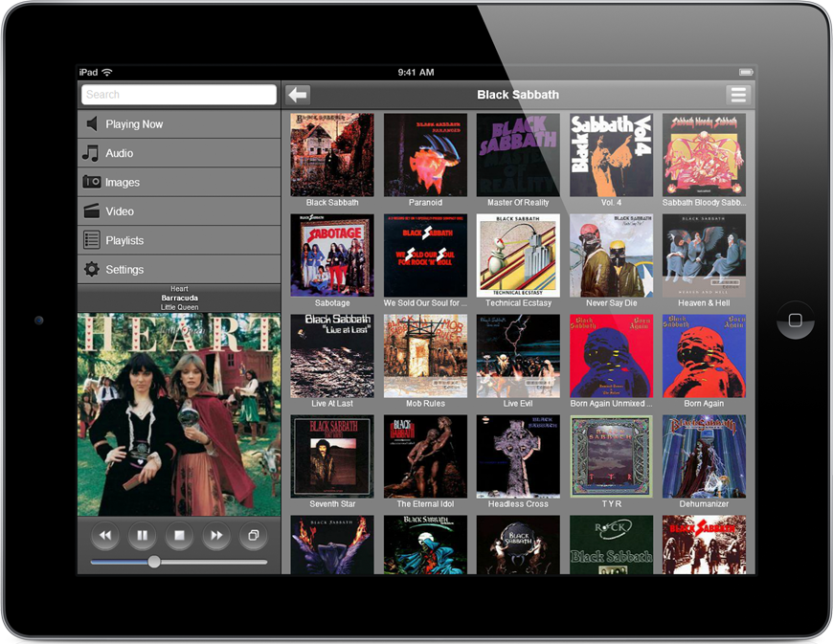Pause the current song
The image size is (833, 644).
[143, 535]
